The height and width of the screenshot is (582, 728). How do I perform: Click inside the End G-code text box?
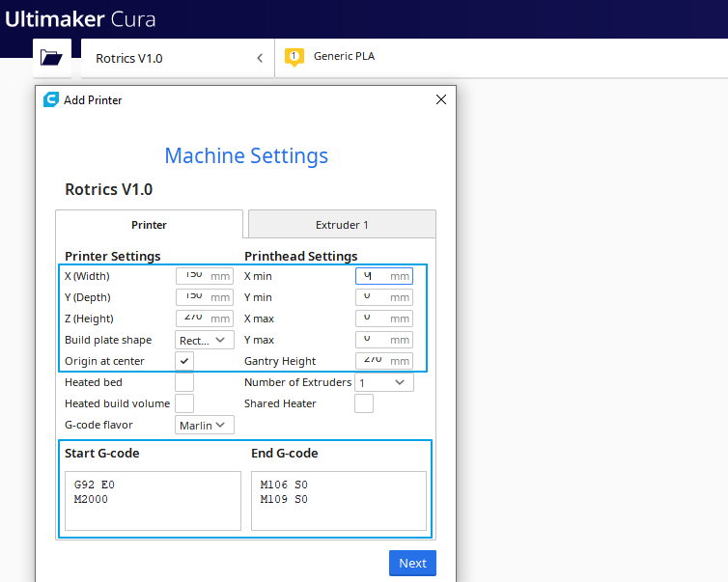coord(339,501)
